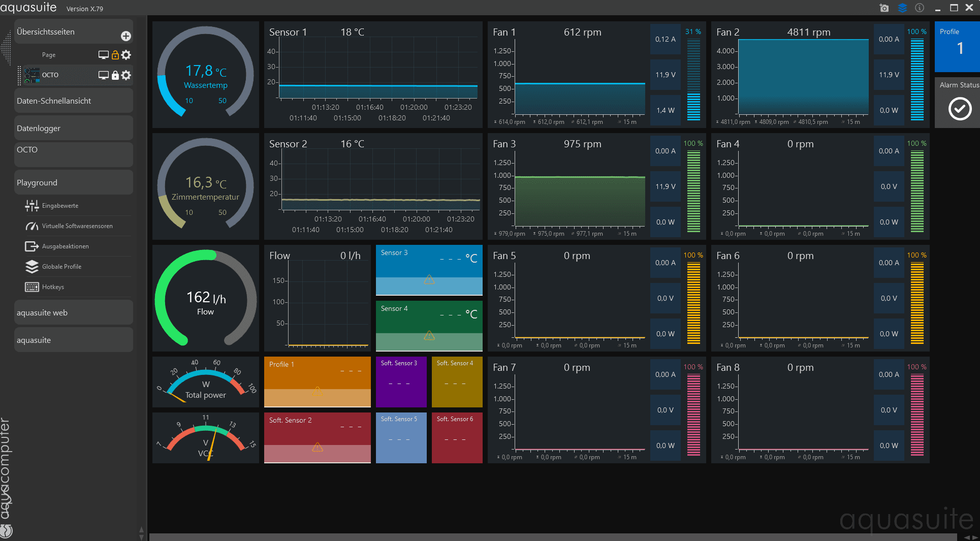Click Sensor 4 warning triangle icon
This screenshot has height=541, width=980.
pos(429,335)
